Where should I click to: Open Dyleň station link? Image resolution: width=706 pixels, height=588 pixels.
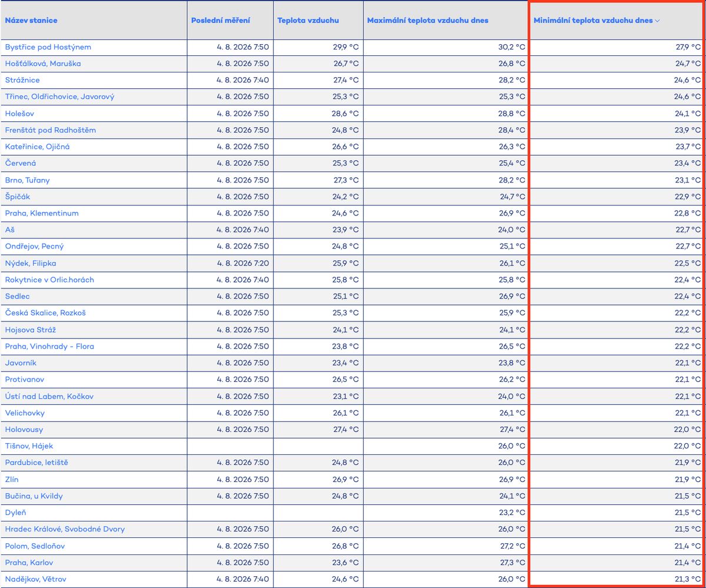pyautogui.click(x=16, y=513)
